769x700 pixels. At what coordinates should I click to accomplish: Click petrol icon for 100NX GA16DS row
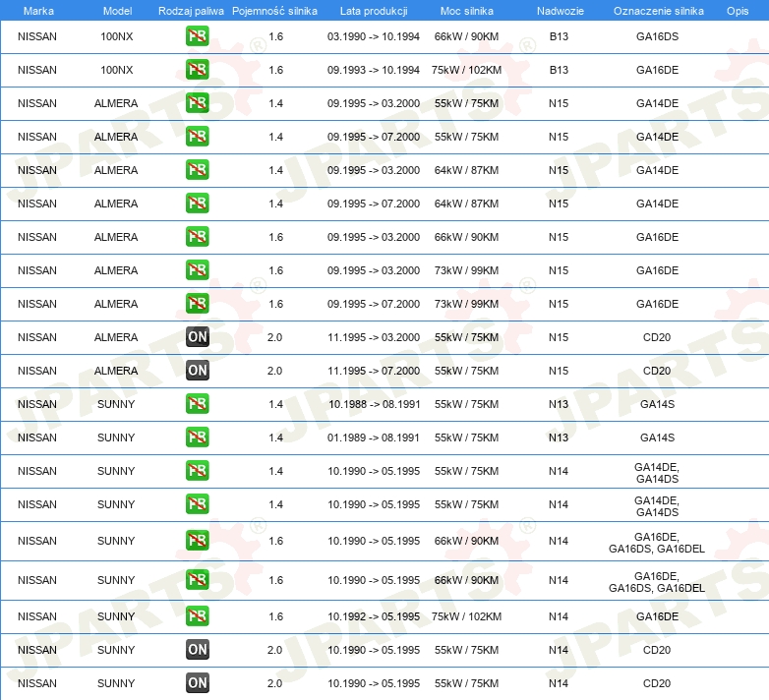pyautogui.click(x=197, y=36)
